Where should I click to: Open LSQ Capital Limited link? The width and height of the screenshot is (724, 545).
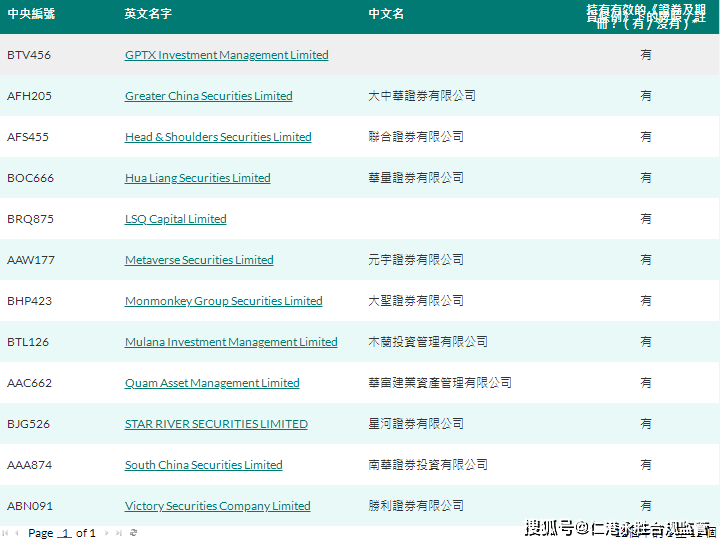[175, 219]
